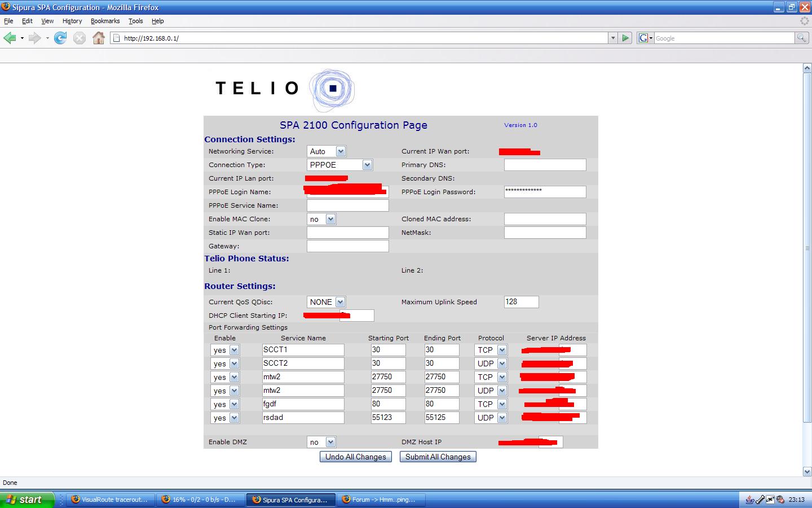
Task: Click the Firefox icon in the title bar
Action: pos(6,7)
